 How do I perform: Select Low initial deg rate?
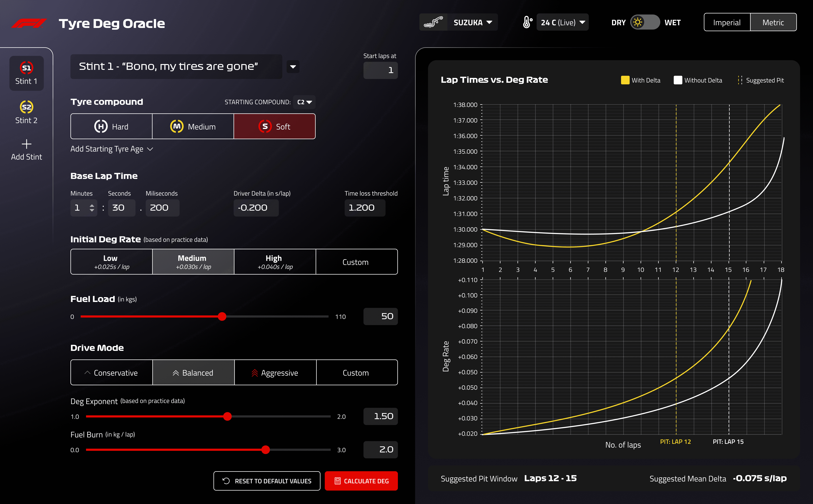[111, 262]
